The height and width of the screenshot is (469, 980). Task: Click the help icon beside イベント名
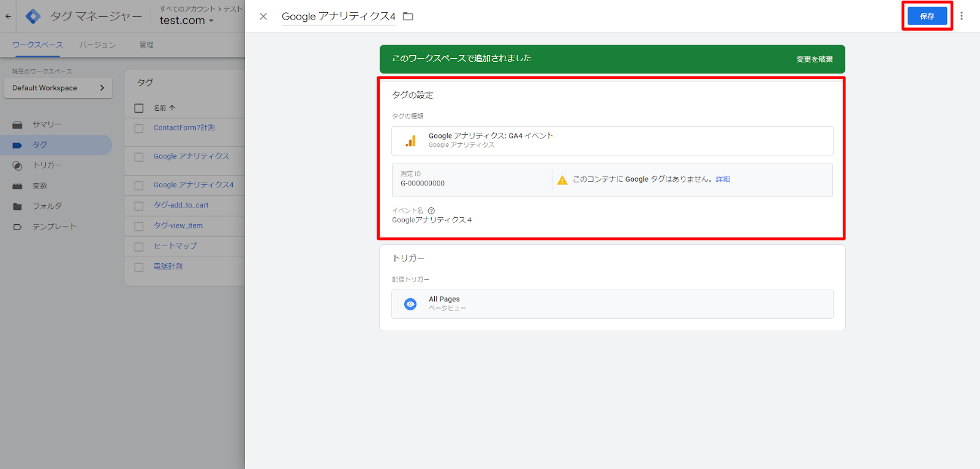click(431, 211)
